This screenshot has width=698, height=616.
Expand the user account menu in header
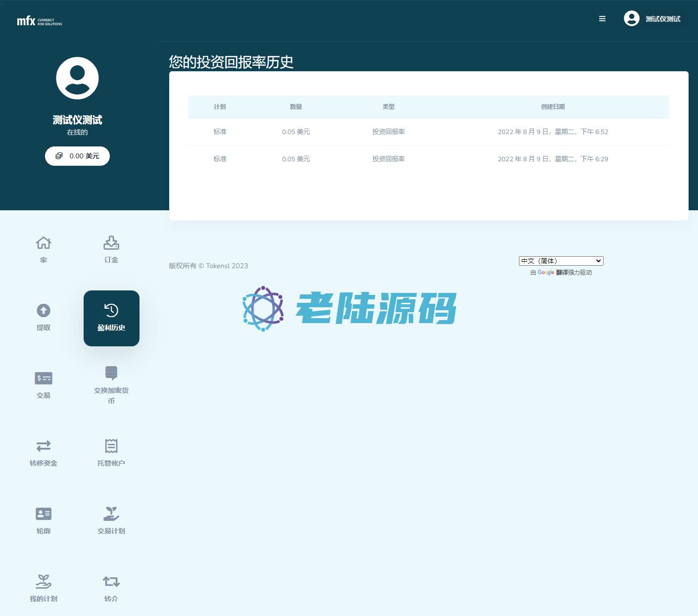[652, 19]
